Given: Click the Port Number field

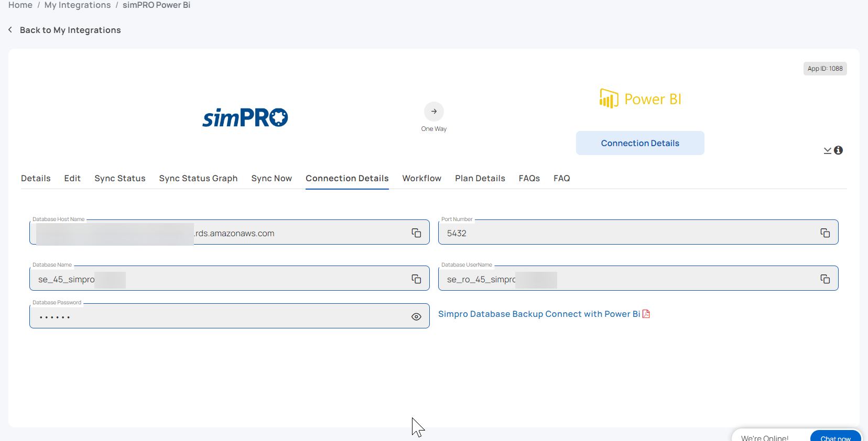Looking at the screenshot, I should (x=638, y=232).
